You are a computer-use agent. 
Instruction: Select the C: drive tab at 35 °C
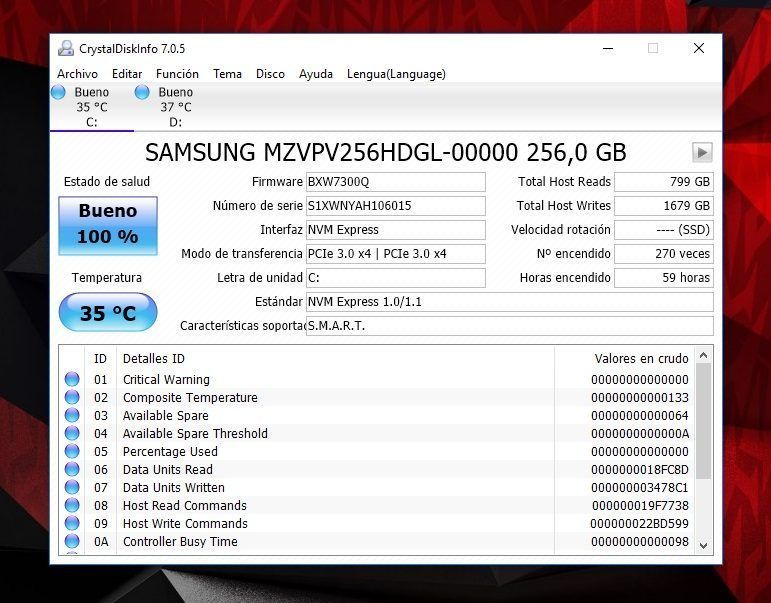(91, 107)
